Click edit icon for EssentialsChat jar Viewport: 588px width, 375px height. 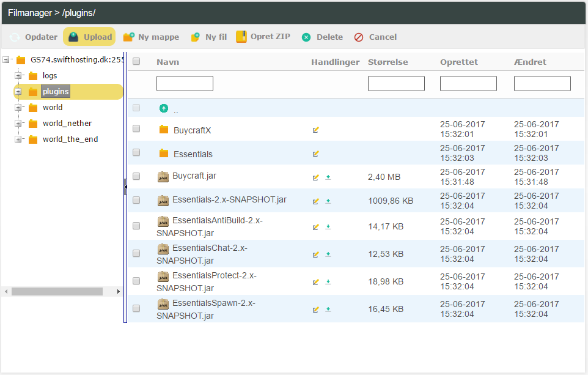[316, 254]
